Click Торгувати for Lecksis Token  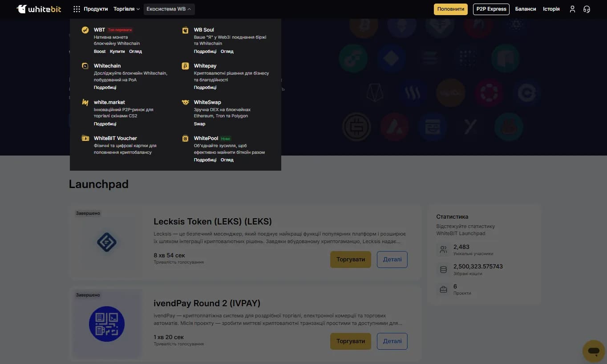coord(351,260)
